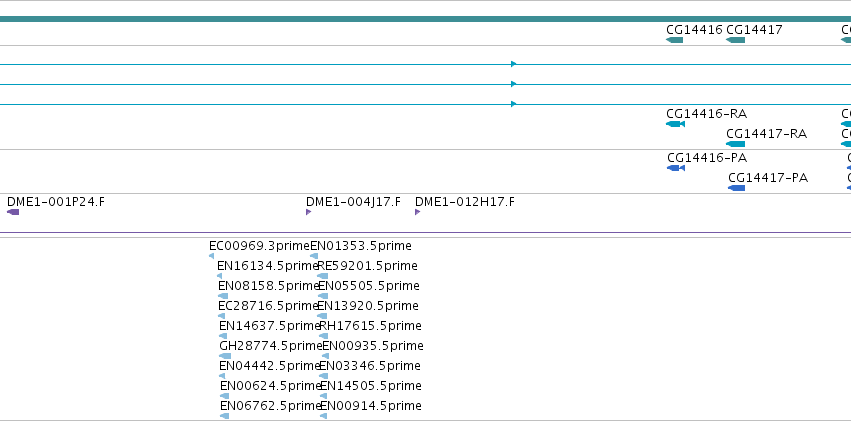Select the DME1-004J17.F label
The width and height of the screenshot is (851, 421).
[x=353, y=202]
